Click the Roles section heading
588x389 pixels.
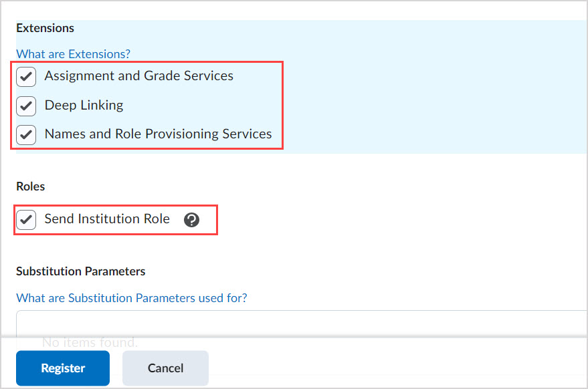click(x=30, y=186)
